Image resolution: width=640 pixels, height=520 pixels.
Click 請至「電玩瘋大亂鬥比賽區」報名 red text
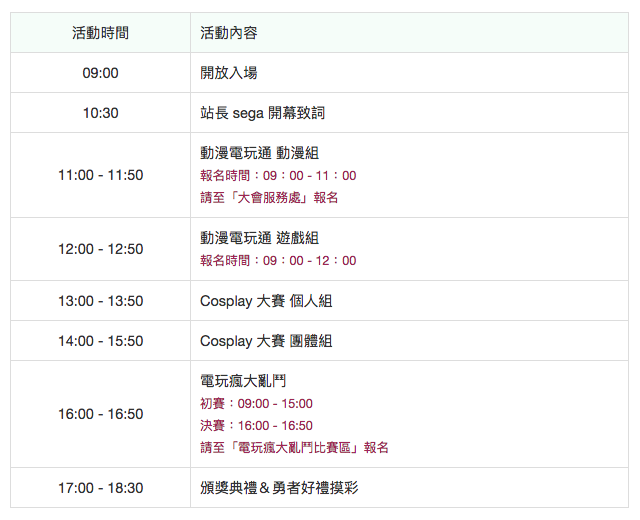point(294,448)
